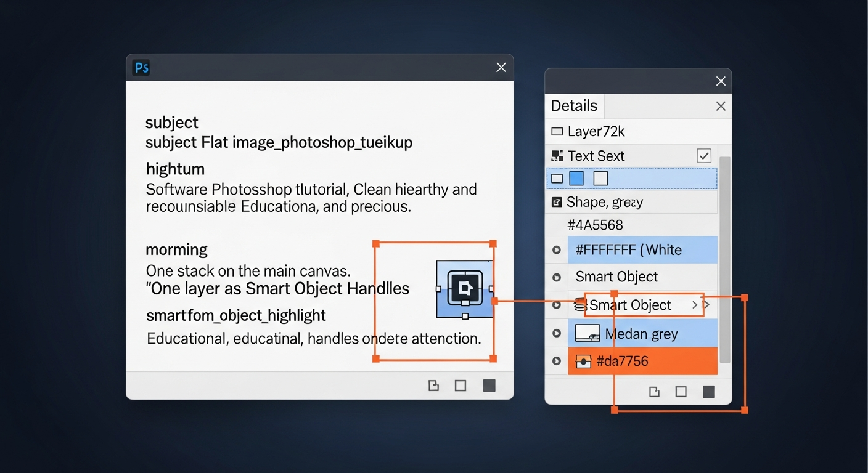Click the icon next to Text Sext
Screen dimensions: 868x473
(x=557, y=156)
